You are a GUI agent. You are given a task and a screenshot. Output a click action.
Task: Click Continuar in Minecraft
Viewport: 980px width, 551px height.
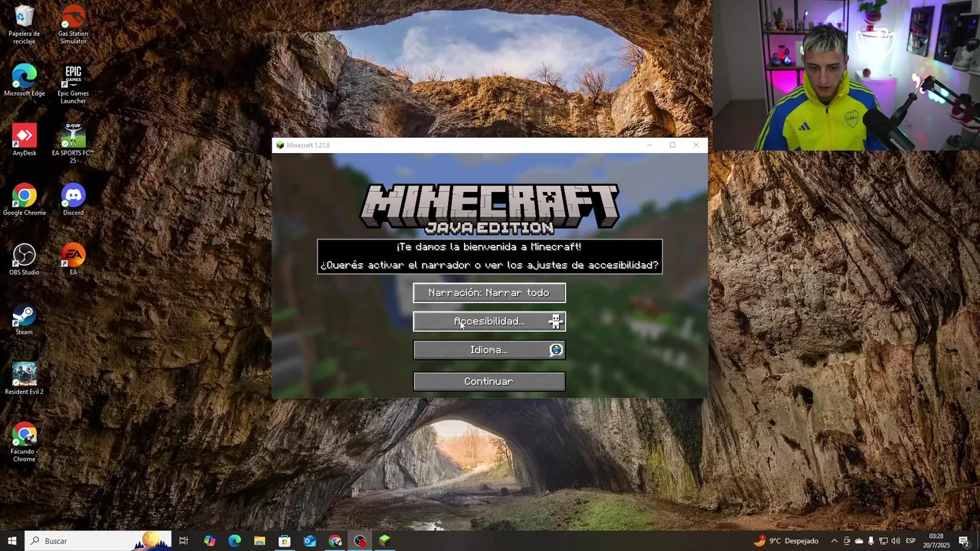click(489, 381)
